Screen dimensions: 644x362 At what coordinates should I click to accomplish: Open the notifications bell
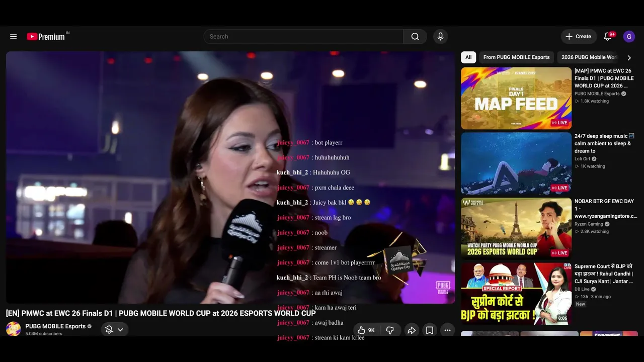tap(608, 37)
